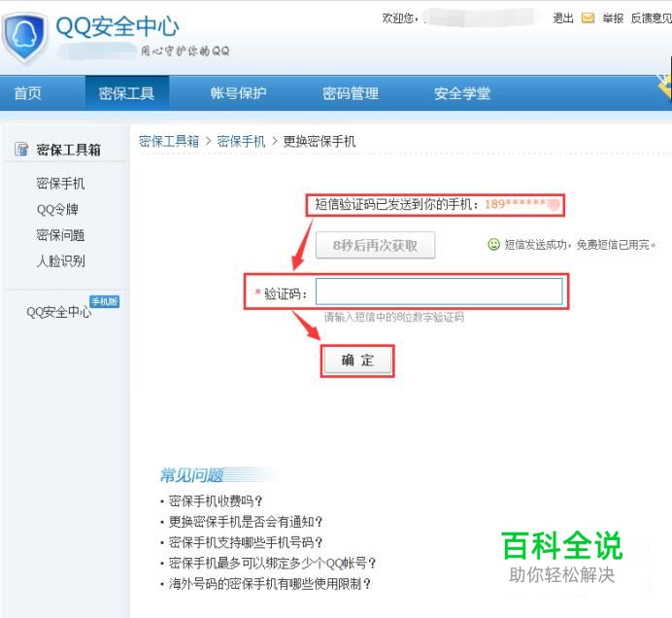This screenshot has width=672, height=618.
Task: Click 密保工具箱 breadcrumb link
Action: [x=169, y=141]
